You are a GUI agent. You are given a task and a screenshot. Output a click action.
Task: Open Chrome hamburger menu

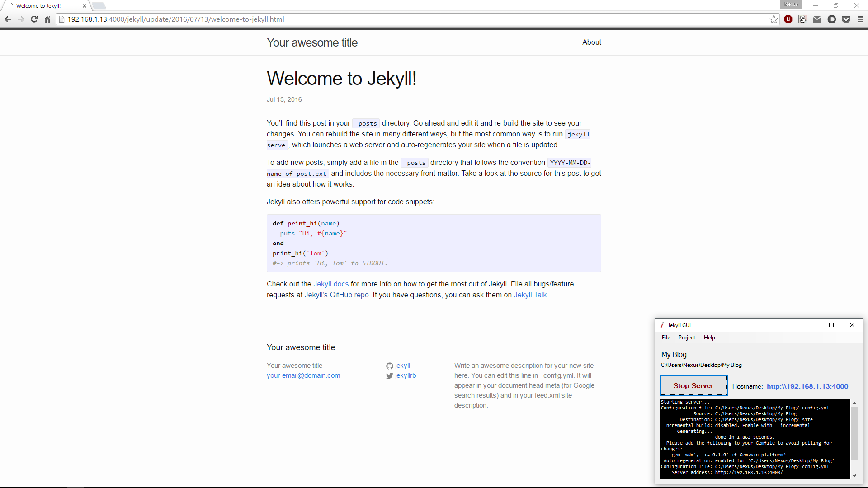860,19
